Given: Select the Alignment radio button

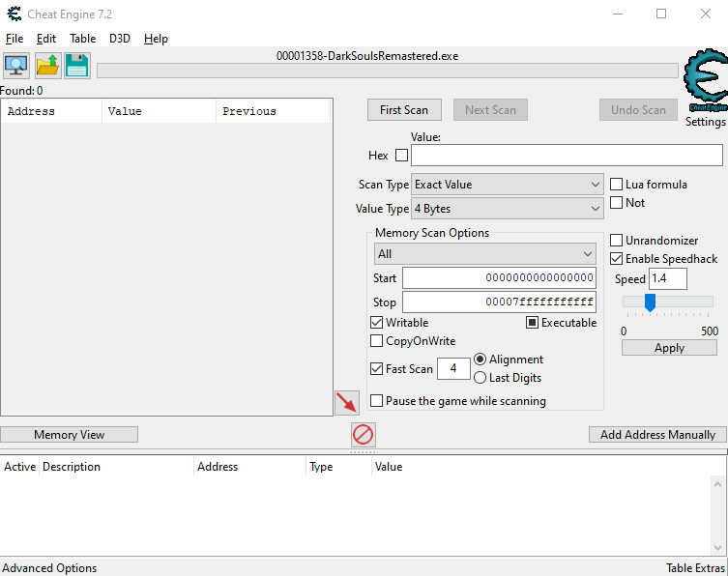Looking at the screenshot, I should point(480,360).
